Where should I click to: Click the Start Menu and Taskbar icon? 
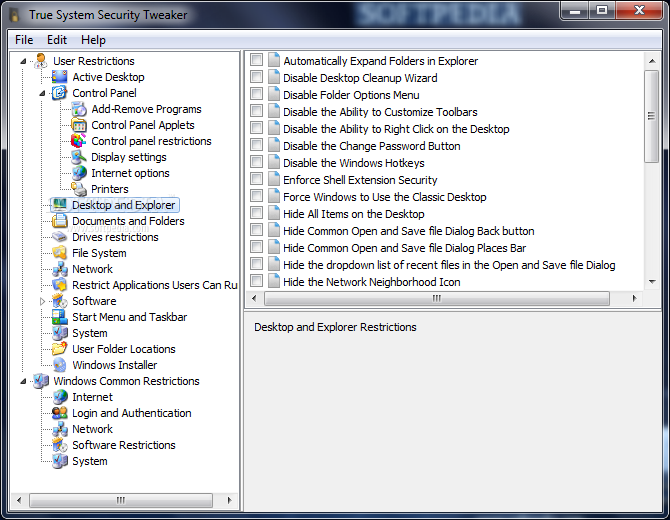tap(59, 317)
